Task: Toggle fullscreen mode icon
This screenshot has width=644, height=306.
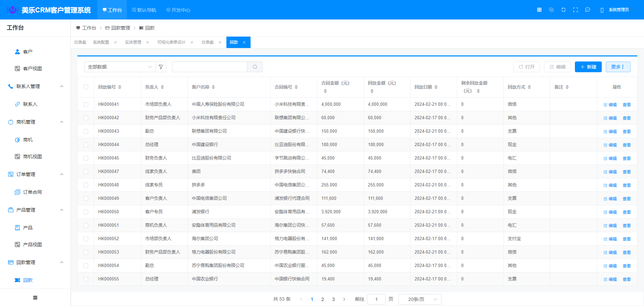Action: click(x=576, y=10)
